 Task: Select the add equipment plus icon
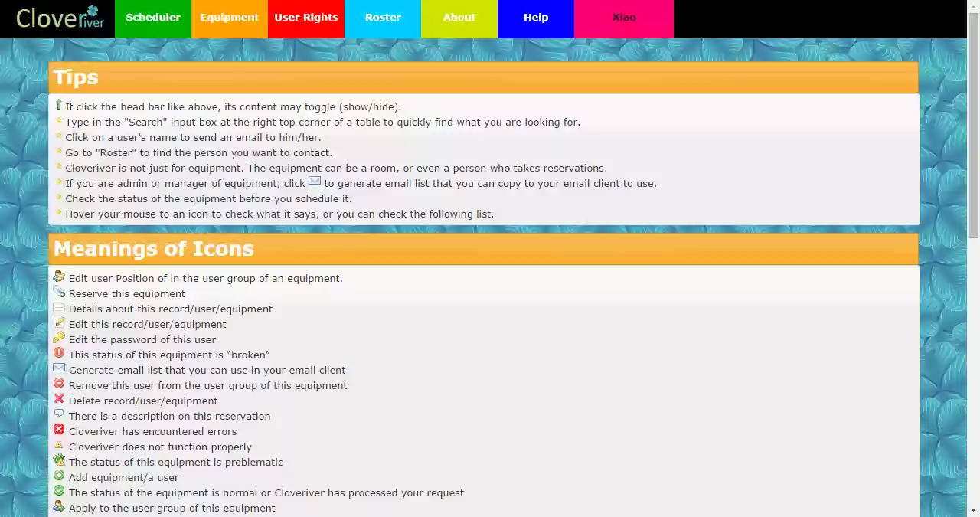pos(59,476)
